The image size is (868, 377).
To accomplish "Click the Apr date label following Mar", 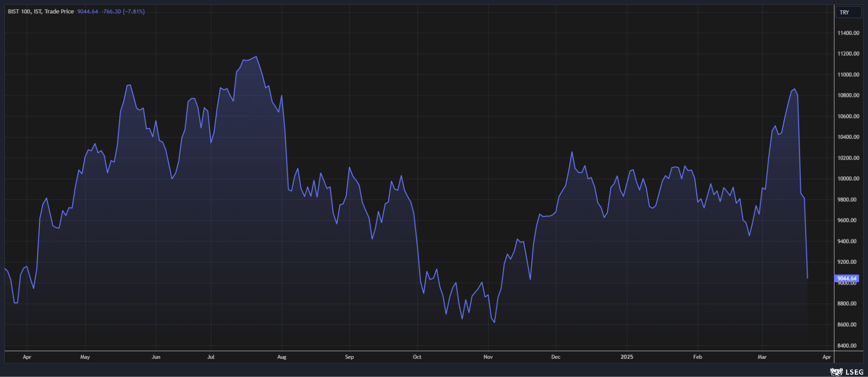I will pyautogui.click(x=827, y=357).
